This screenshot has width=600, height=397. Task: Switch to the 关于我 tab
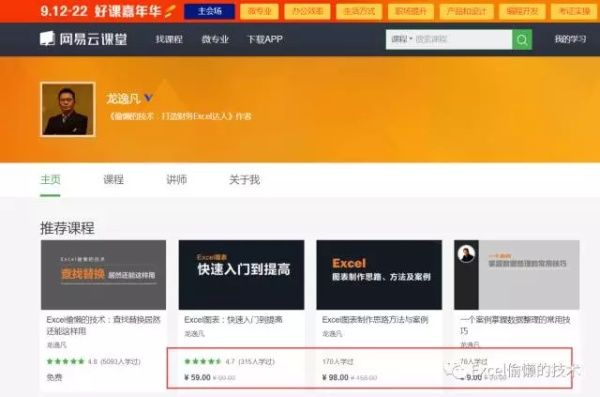pos(244,179)
